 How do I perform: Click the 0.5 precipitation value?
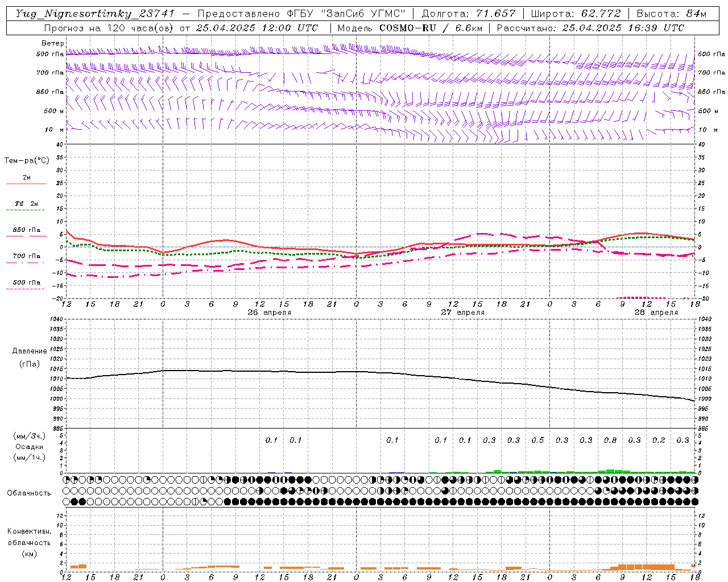(537, 440)
